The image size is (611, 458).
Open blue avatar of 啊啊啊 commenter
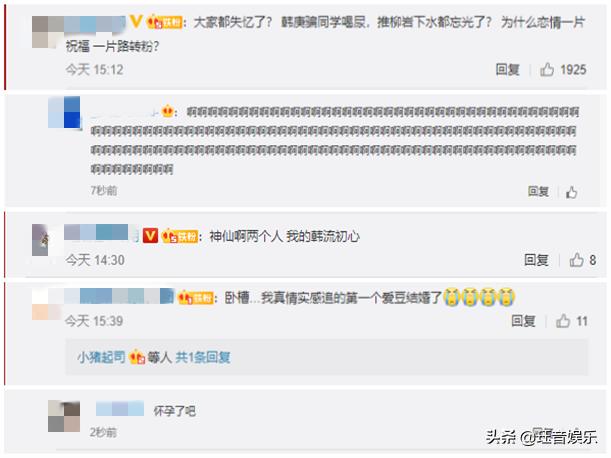pyautogui.click(x=64, y=112)
